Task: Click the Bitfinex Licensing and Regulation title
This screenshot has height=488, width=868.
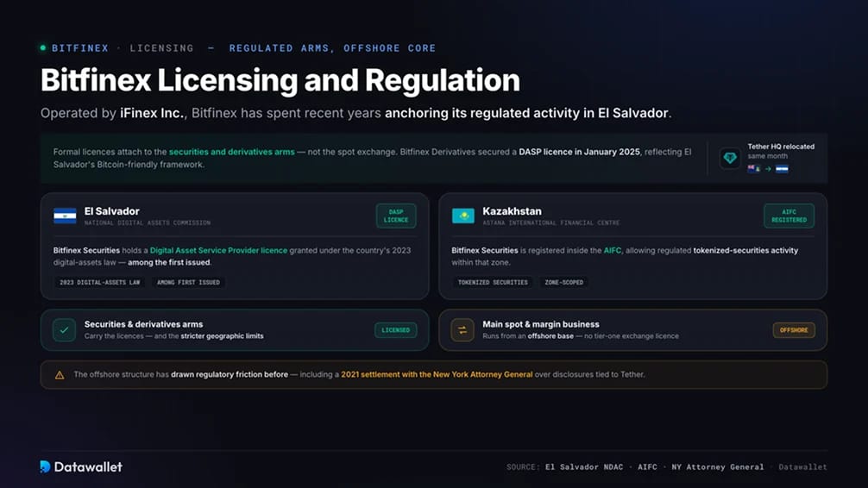Action: 280,80
